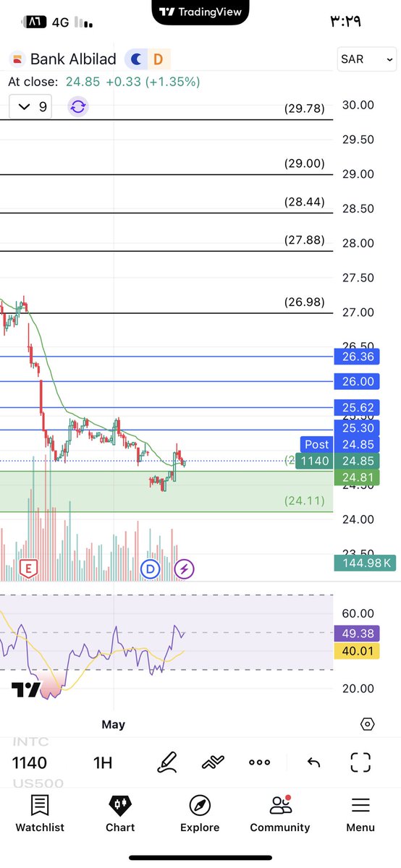The height and width of the screenshot is (868, 401).
Task: Go to the Watchlist tab
Action: tap(40, 814)
